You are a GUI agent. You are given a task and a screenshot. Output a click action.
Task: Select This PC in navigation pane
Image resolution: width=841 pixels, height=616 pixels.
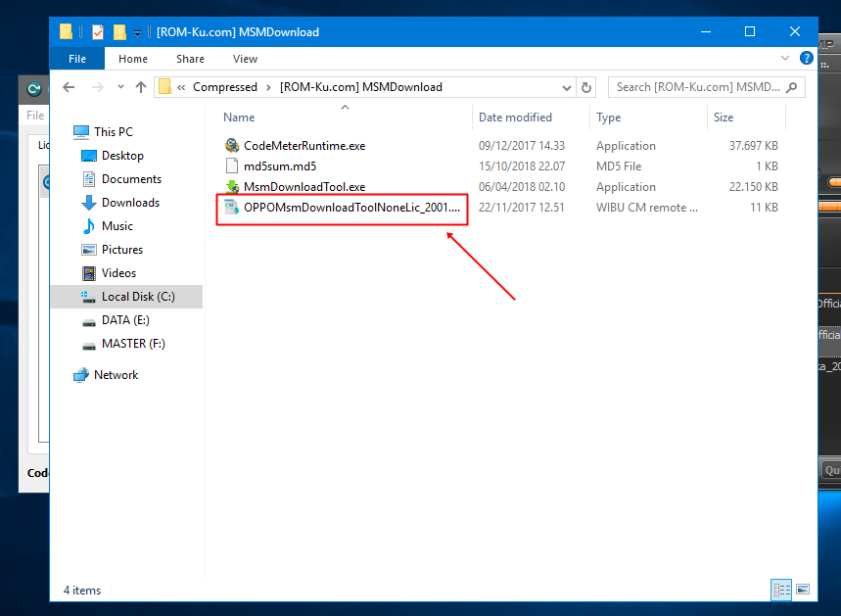pyautogui.click(x=114, y=132)
